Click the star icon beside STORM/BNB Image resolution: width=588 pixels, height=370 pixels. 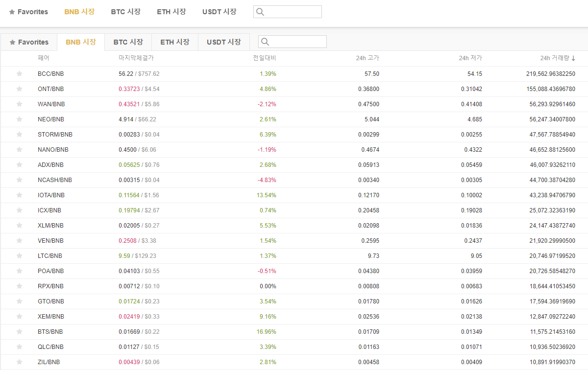pos(19,134)
